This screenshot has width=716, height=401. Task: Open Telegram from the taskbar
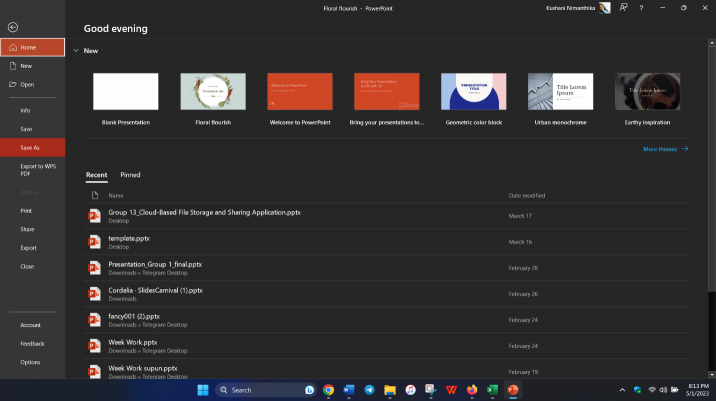click(369, 390)
